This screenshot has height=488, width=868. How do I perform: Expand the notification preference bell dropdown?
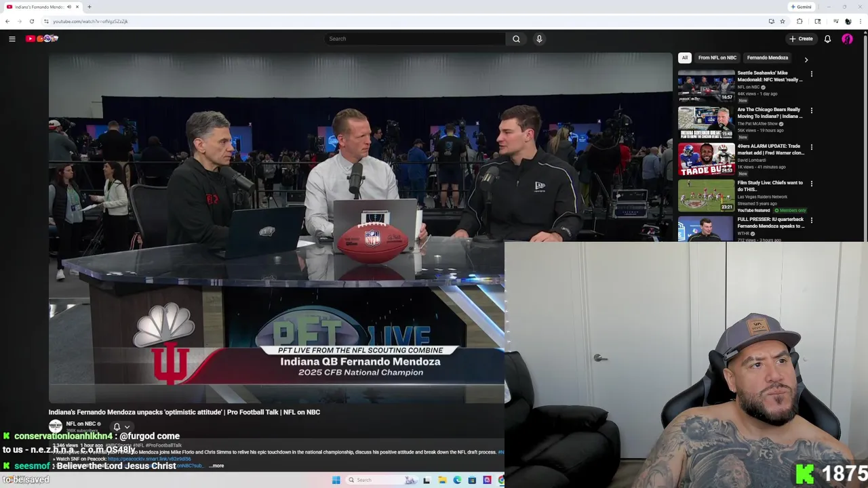coord(121,427)
